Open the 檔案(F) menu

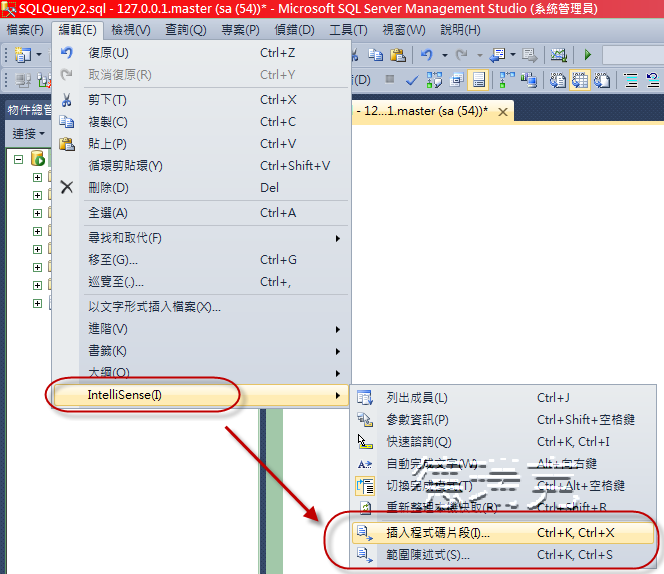[25, 30]
